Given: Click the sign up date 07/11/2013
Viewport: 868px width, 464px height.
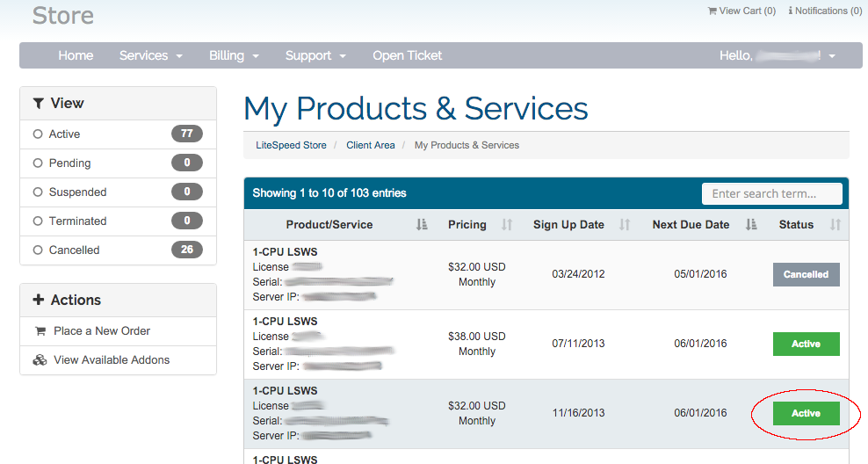Looking at the screenshot, I should [578, 344].
